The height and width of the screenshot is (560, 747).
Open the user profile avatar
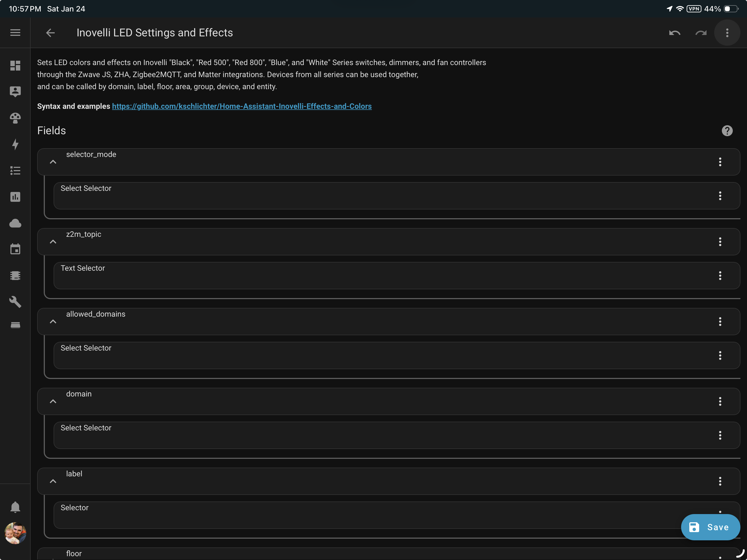click(15, 533)
